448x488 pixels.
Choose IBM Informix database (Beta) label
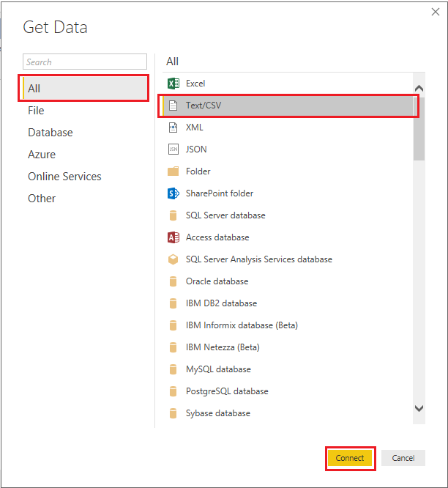[242, 325]
